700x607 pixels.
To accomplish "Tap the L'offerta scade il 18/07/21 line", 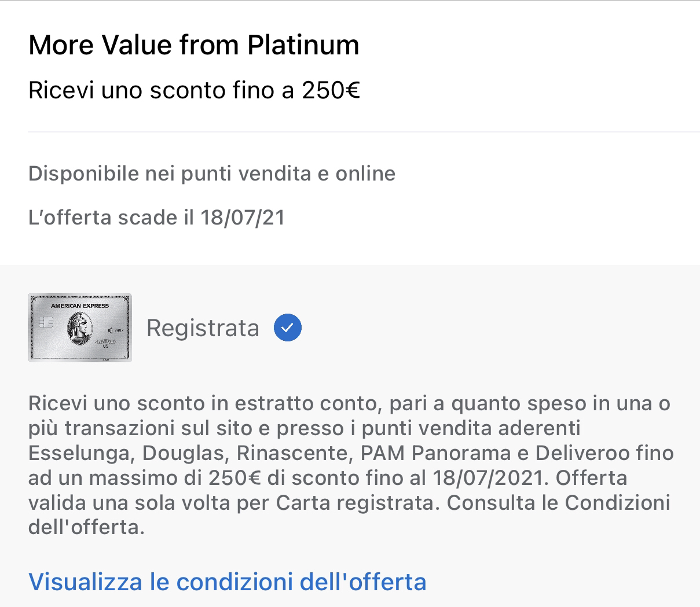I will pos(156,218).
